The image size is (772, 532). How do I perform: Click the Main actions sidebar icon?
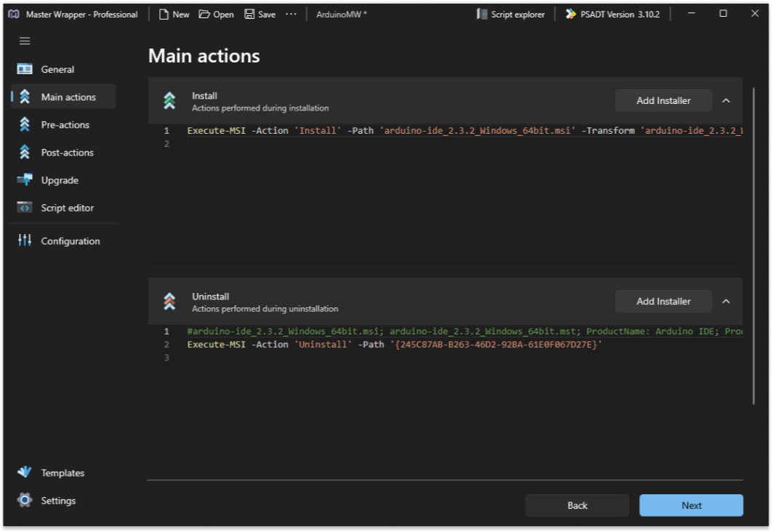25,97
